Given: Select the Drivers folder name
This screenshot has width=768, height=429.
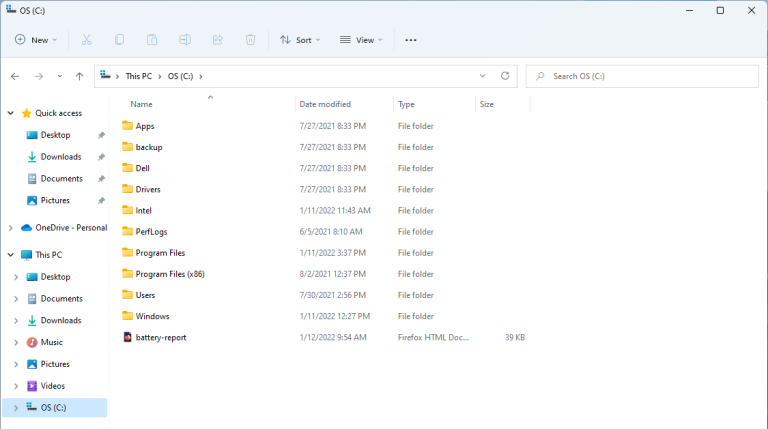Looking at the screenshot, I should pos(148,189).
